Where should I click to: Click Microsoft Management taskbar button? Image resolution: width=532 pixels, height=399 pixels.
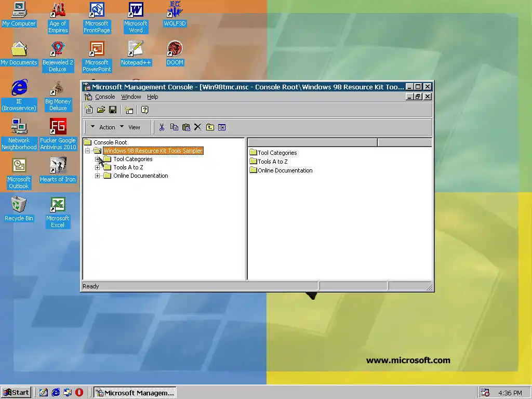tap(135, 393)
